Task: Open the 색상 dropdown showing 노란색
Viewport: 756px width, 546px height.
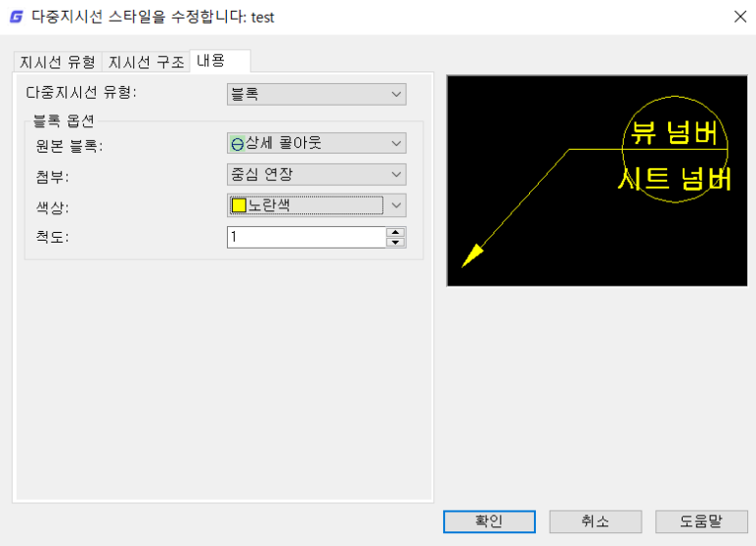Action: 316,205
